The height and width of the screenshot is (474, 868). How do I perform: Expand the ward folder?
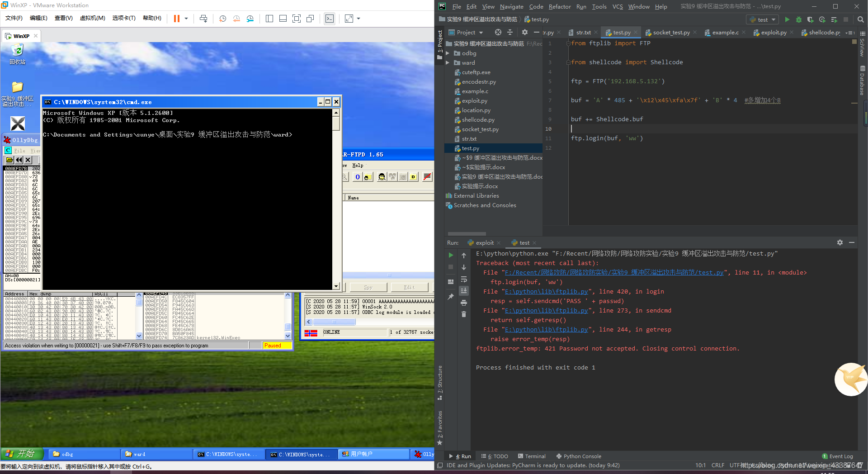coord(448,63)
